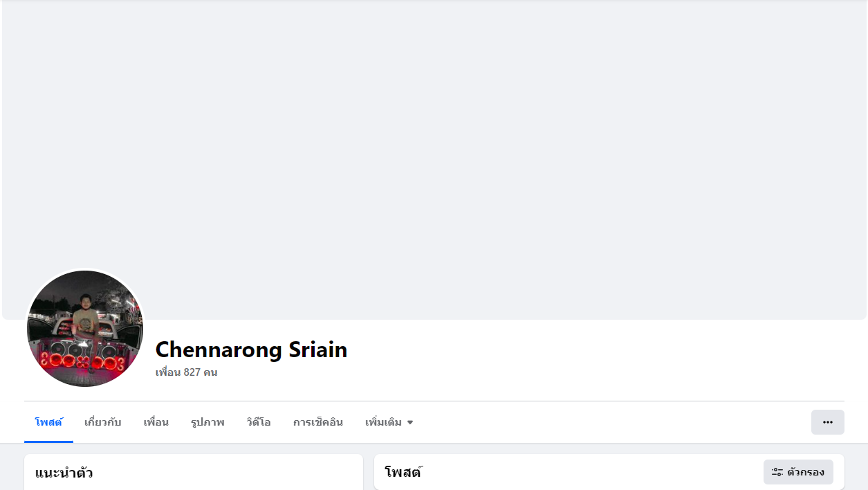Click the เพื่อน 827 คน friends link
This screenshot has height=490, width=868.
pyautogui.click(x=186, y=372)
